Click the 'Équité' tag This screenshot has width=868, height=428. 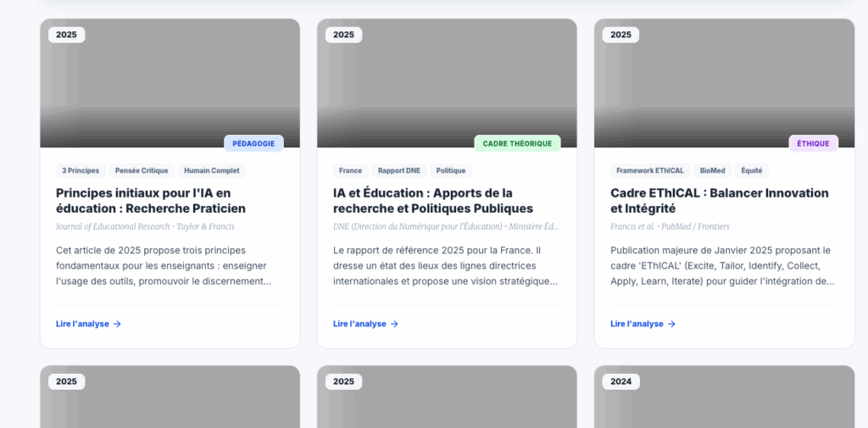point(752,170)
